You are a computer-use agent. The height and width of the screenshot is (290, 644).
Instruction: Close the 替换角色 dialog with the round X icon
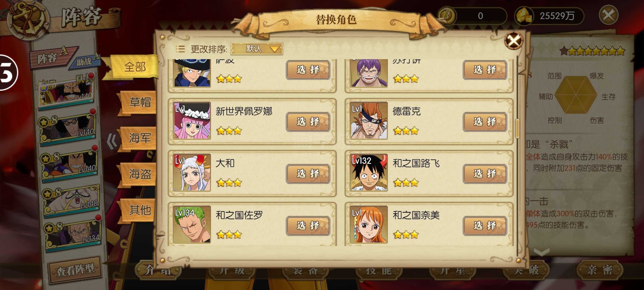(514, 40)
